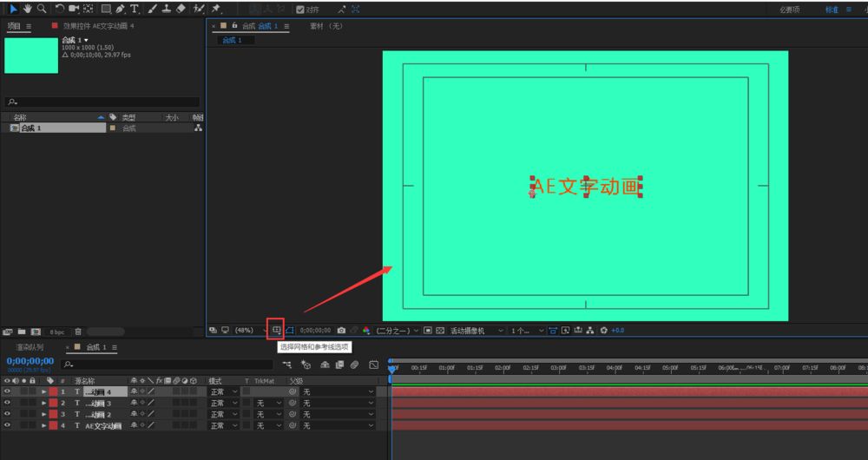Image resolution: width=868 pixels, height=460 pixels.
Task: Open the 活动摄像机 camera view dropdown
Action: tap(477, 331)
